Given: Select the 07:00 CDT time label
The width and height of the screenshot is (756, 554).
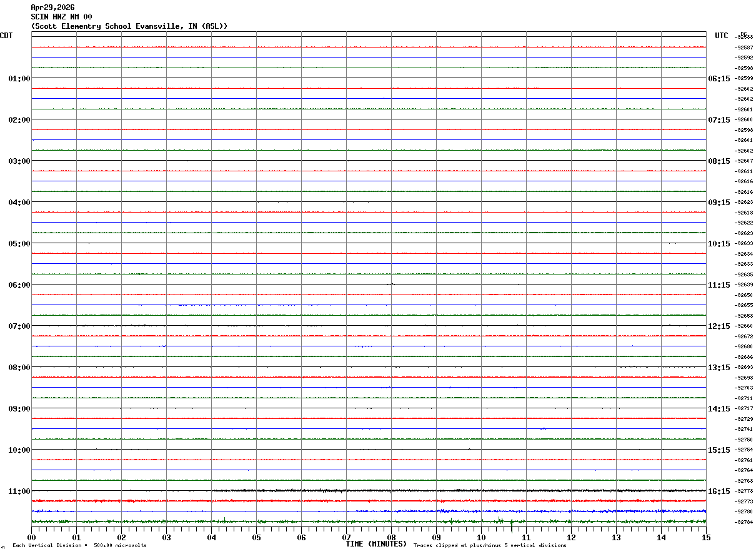Looking at the screenshot, I should [19, 326].
